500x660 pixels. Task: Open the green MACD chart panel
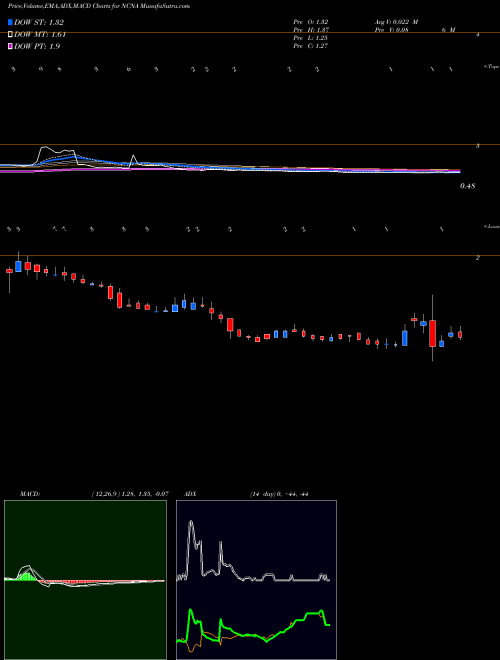(85, 580)
